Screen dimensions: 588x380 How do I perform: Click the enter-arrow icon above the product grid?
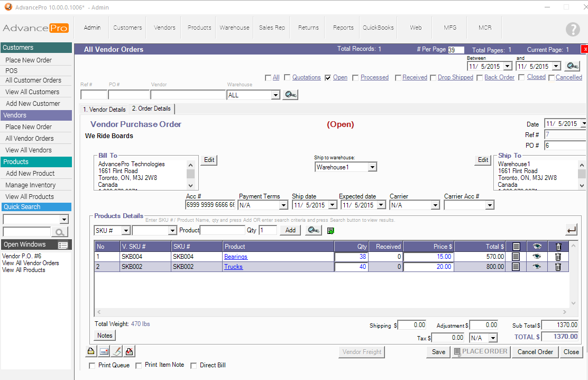click(571, 230)
